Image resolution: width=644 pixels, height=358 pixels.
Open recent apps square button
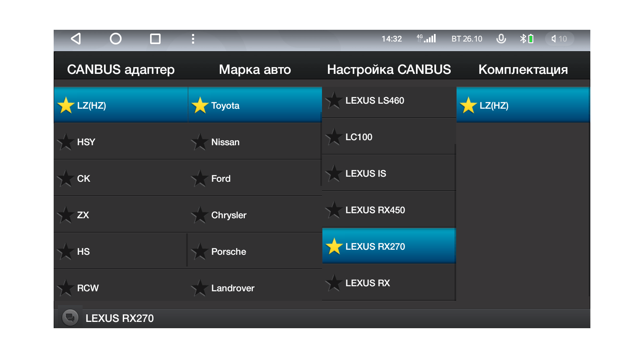(x=155, y=39)
